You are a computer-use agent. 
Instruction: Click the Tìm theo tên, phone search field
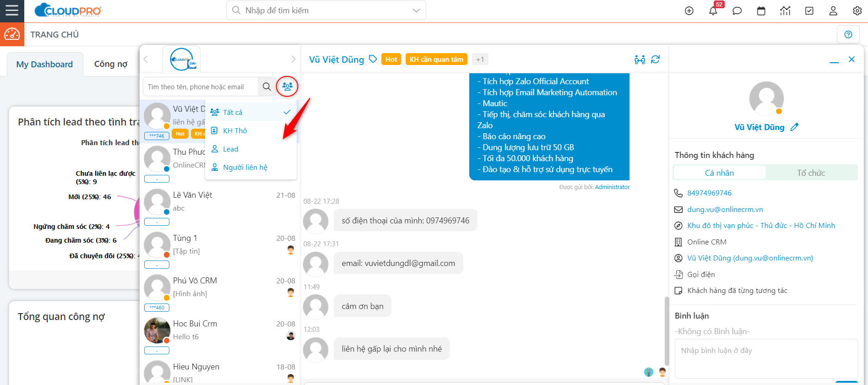pyautogui.click(x=201, y=87)
